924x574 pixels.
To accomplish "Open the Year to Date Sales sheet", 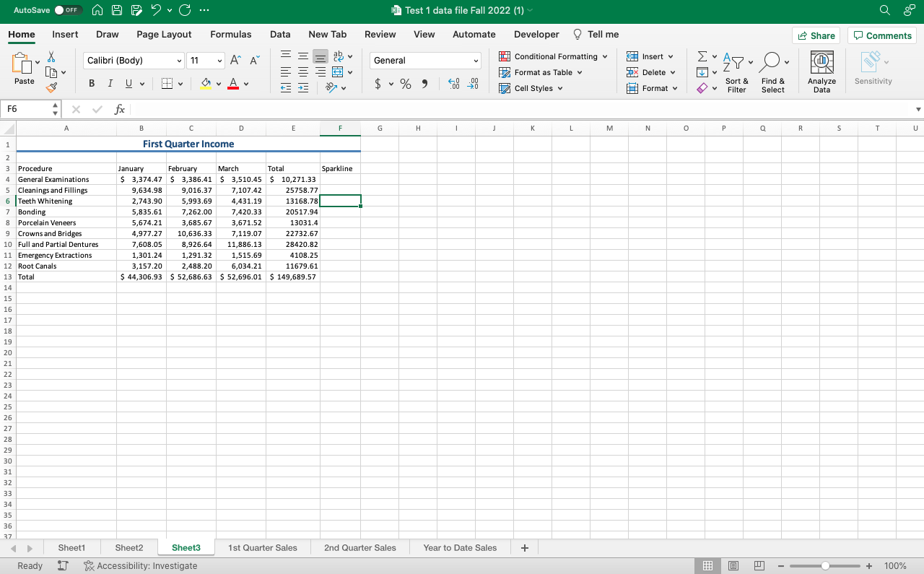I will tap(460, 548).
